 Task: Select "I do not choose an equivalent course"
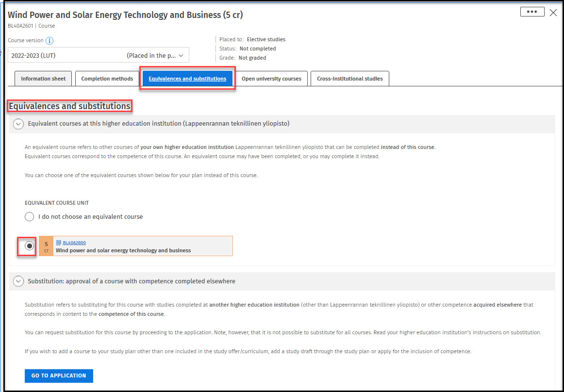[30, 217]
